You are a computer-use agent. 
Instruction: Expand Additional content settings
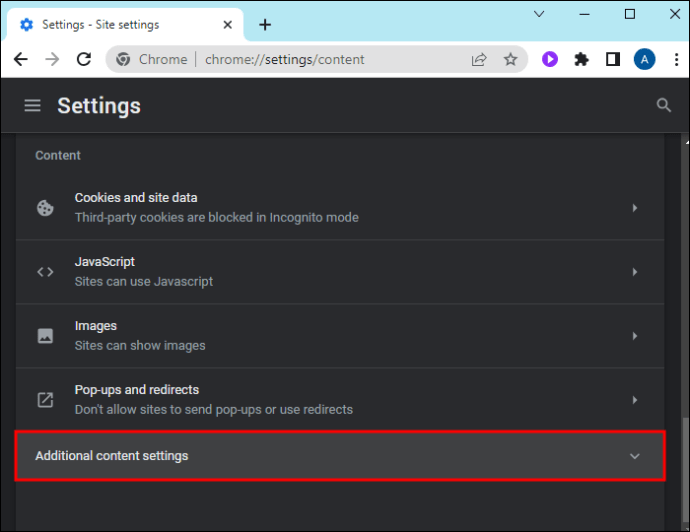click(x=340, y=456)
